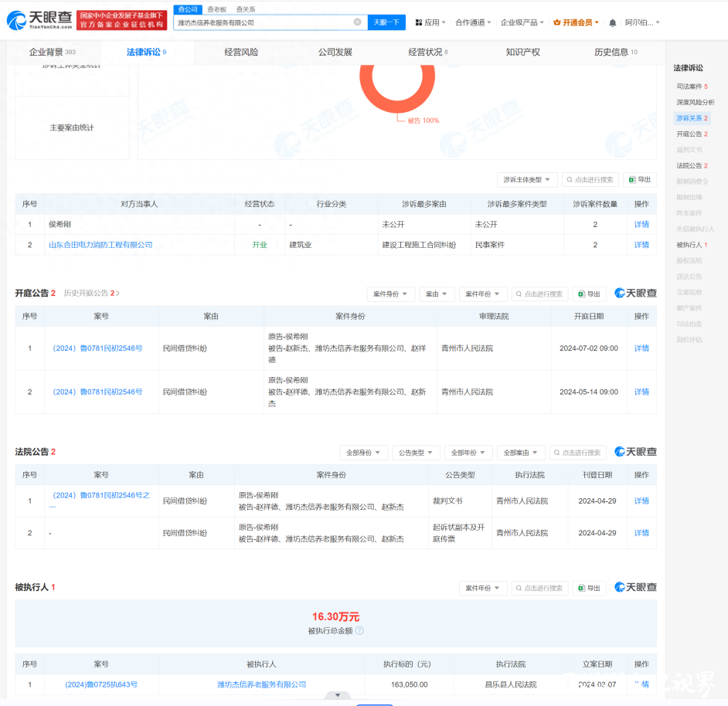728x706 pixels.
Task: Open the 案件年份 dropdown in 开庭公告
Action: 482,294
